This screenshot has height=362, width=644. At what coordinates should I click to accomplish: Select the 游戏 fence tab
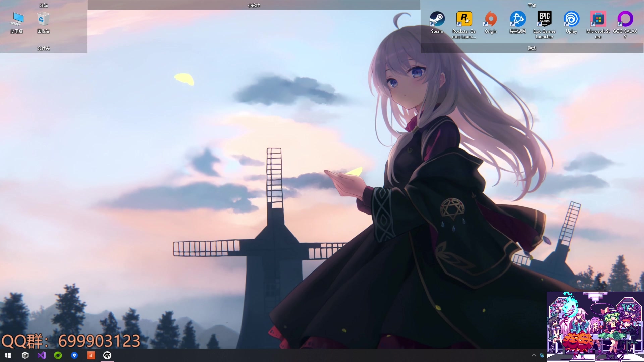click(x=532, y=48)
